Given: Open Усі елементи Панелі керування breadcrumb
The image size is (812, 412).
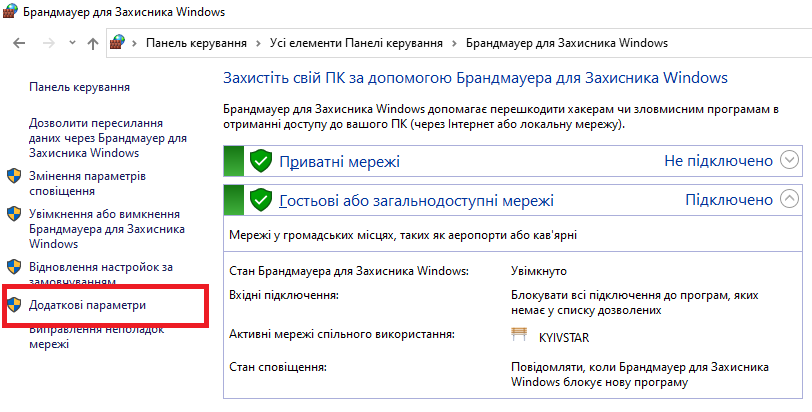Looking at the screenshot, I should click(356, 43).
